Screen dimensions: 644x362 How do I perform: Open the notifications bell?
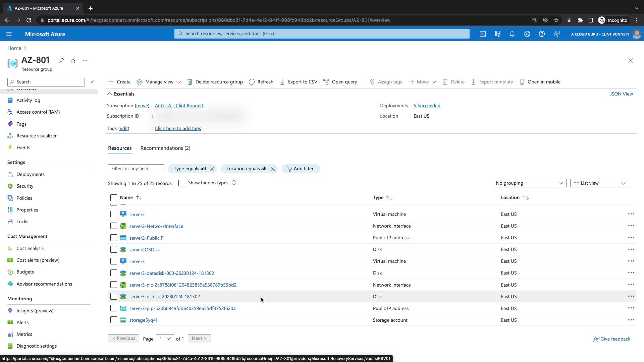tap(512, 34)
